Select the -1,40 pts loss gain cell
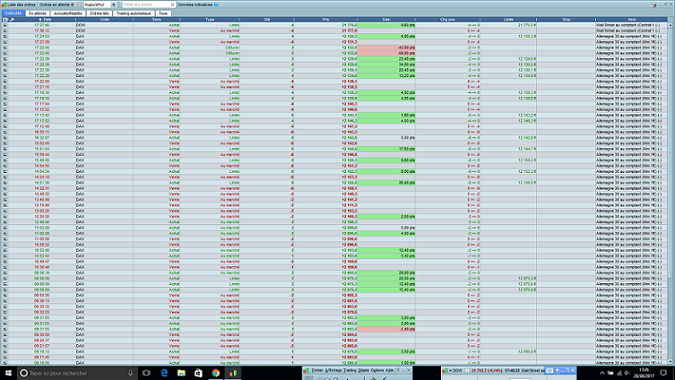This screenshot has height=380, width=675. click(386, 329)
